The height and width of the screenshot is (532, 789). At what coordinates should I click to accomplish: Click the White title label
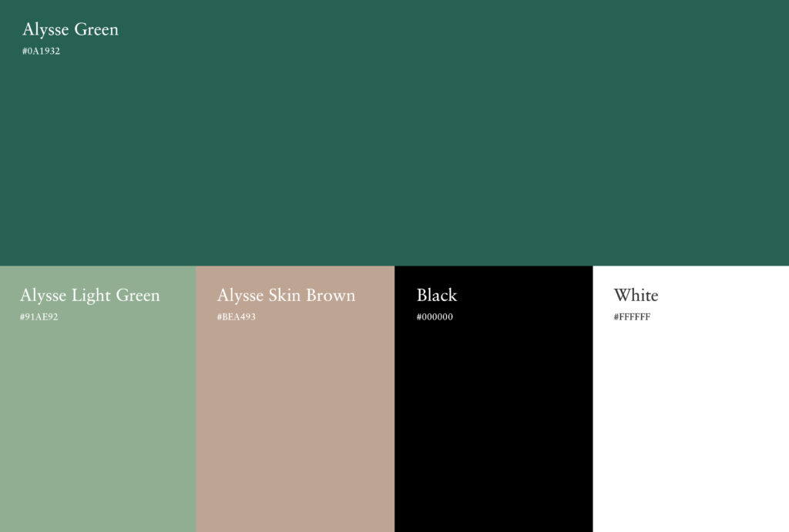tap(636, 295)
